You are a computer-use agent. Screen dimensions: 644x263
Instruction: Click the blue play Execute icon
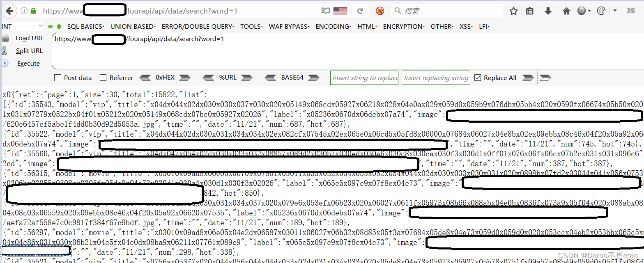(5, 64)
